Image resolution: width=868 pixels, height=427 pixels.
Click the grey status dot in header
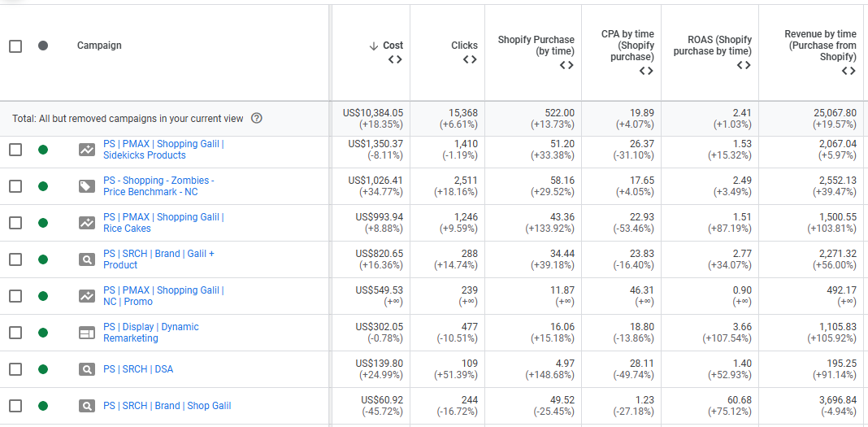click(43, 46)
